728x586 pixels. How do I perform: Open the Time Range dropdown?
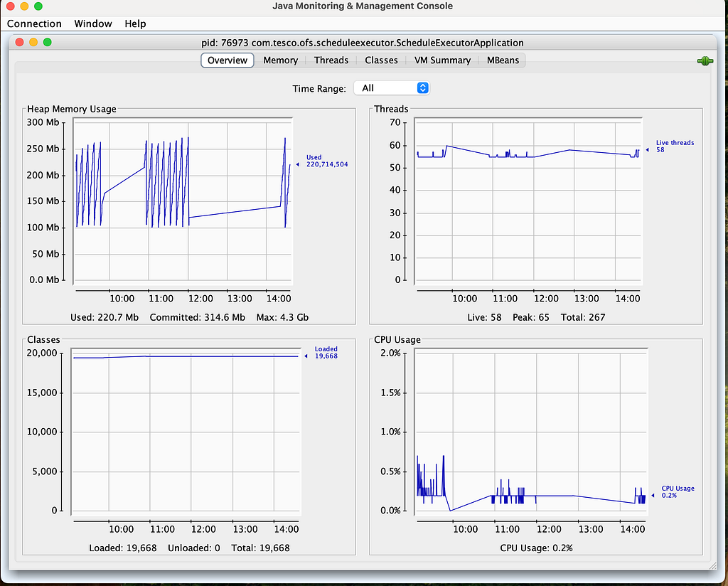tap(392, 87)
